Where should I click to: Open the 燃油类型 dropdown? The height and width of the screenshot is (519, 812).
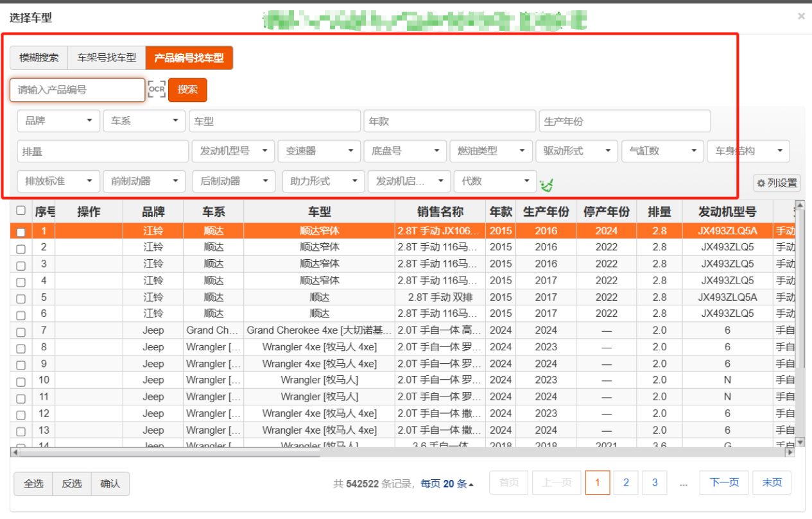pos(490,151)
